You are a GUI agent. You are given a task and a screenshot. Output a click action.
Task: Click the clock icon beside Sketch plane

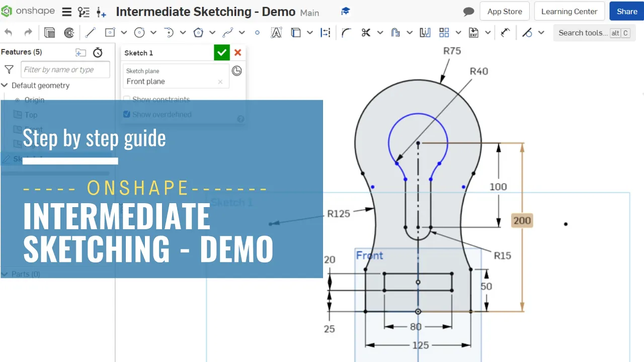(236, 71)
